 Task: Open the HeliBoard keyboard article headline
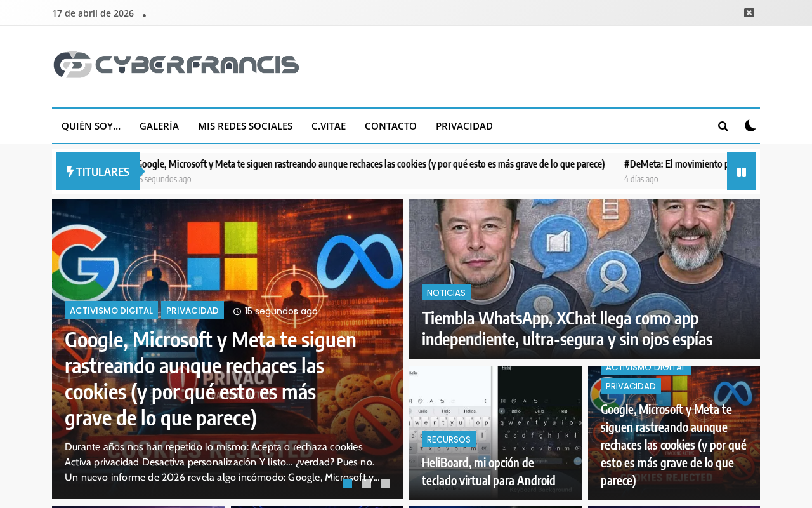click(x=488, y=471)
